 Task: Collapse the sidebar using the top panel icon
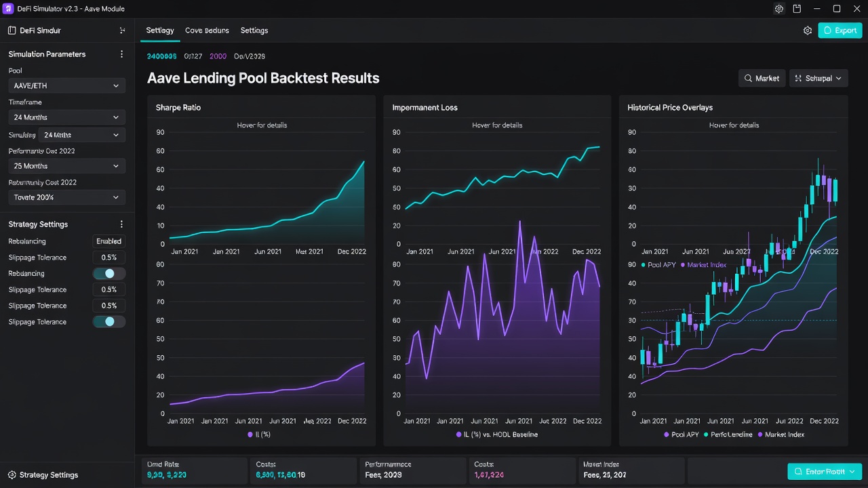122,30
